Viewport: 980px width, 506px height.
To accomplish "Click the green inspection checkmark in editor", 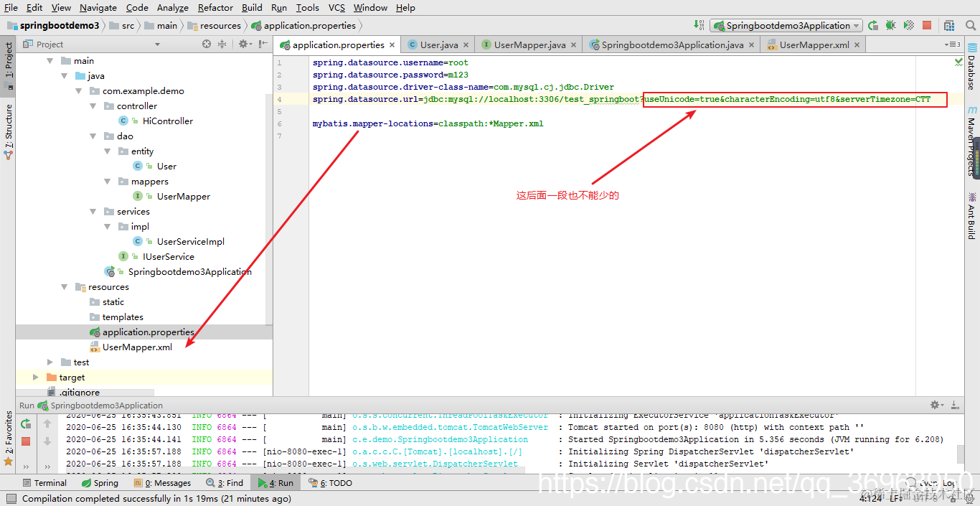I will click(x=958, y=62).
